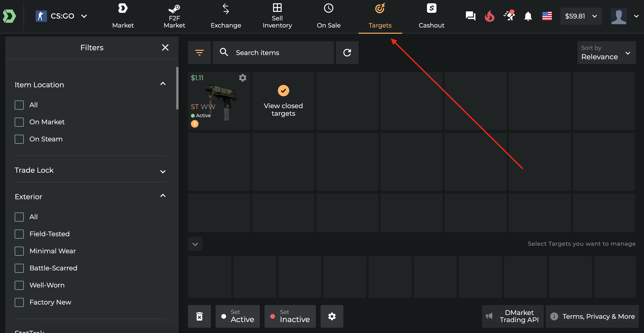Open the Cashout tab
Screen dimensions: 644x333
(x=431, y=16)
